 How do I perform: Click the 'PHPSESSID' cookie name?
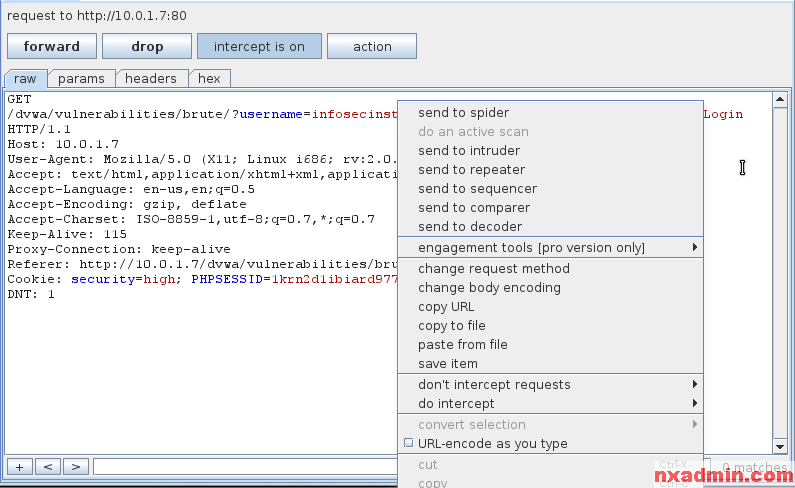coord(227,279)
